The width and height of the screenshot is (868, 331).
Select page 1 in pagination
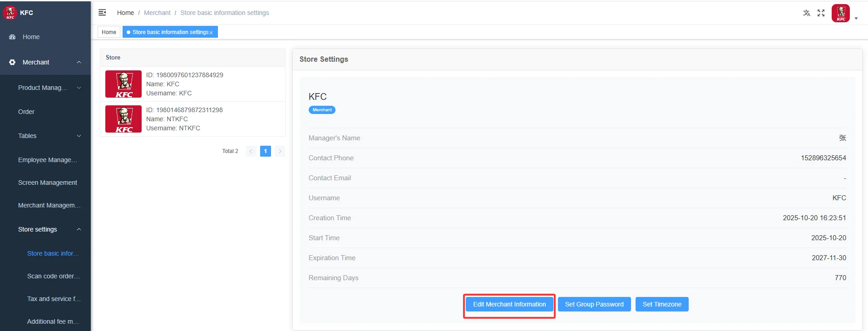266,151
